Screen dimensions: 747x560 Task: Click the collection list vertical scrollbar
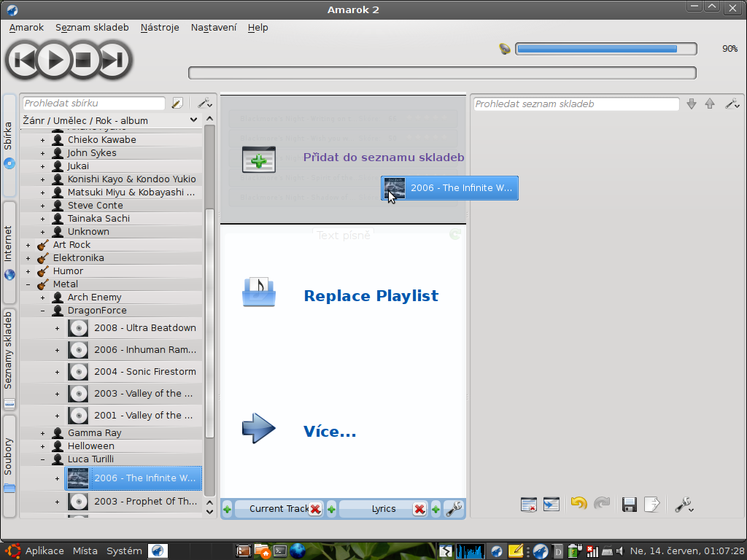pos(209,324)
